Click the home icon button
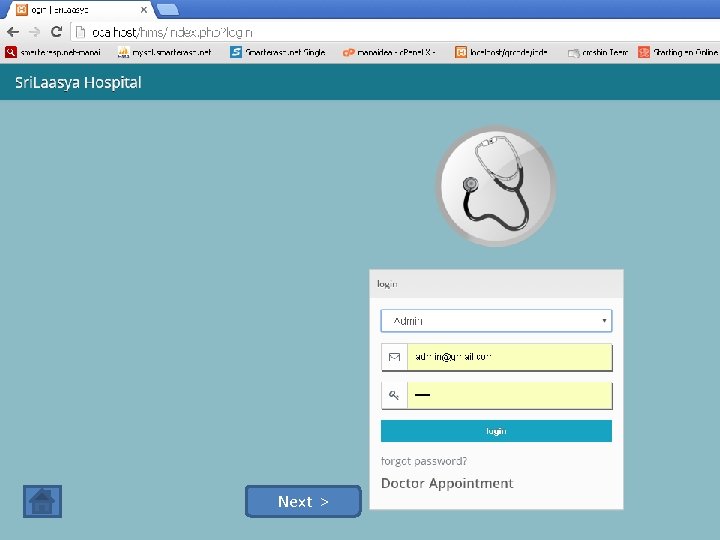 (x=42, y=501)
